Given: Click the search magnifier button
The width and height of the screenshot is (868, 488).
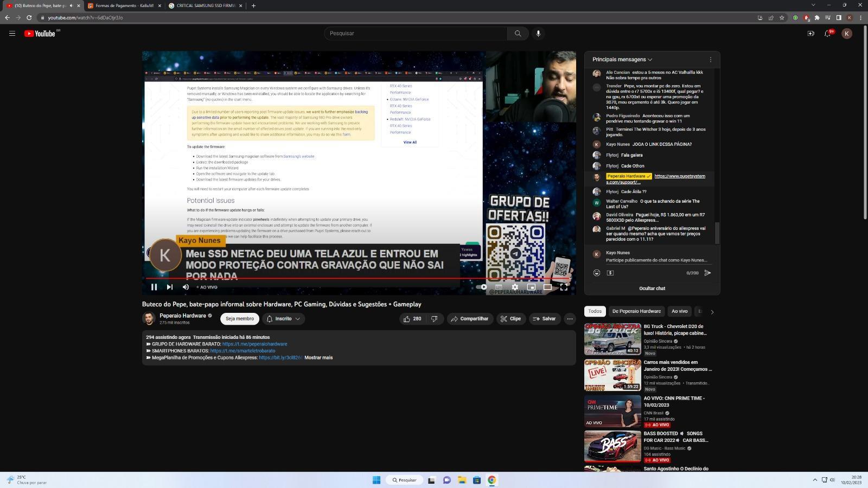Looking at the screenshot, I should 518,34.
